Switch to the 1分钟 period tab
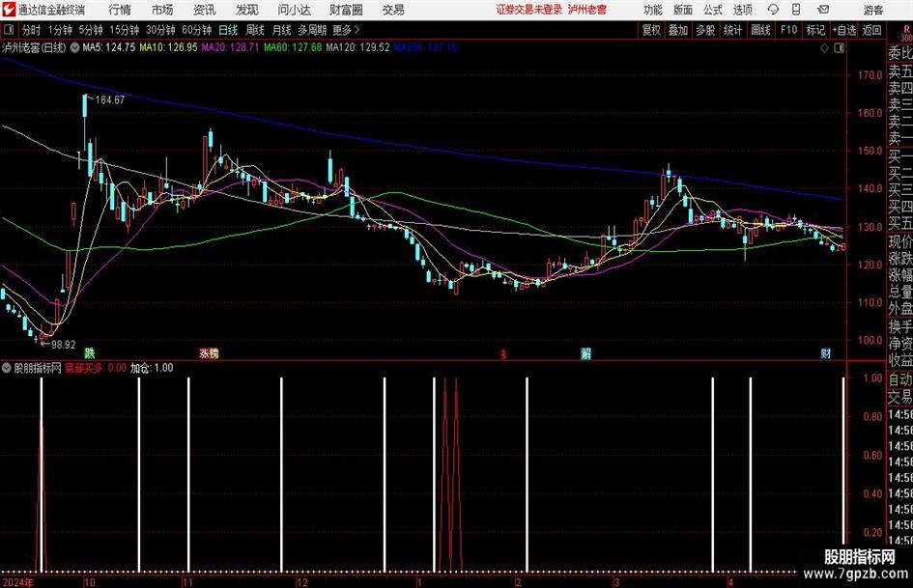The width and height of the screenshot is (913, 588). (x=60, y=30)
